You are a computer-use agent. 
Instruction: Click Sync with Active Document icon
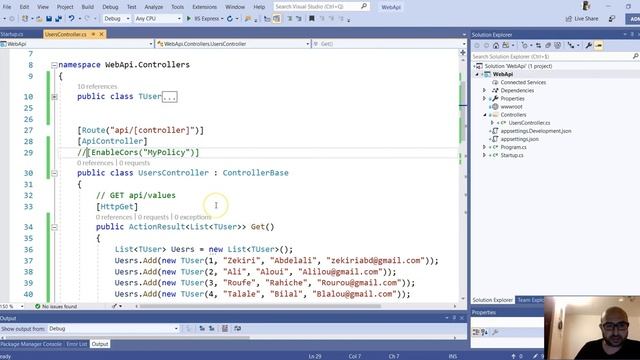538,46
